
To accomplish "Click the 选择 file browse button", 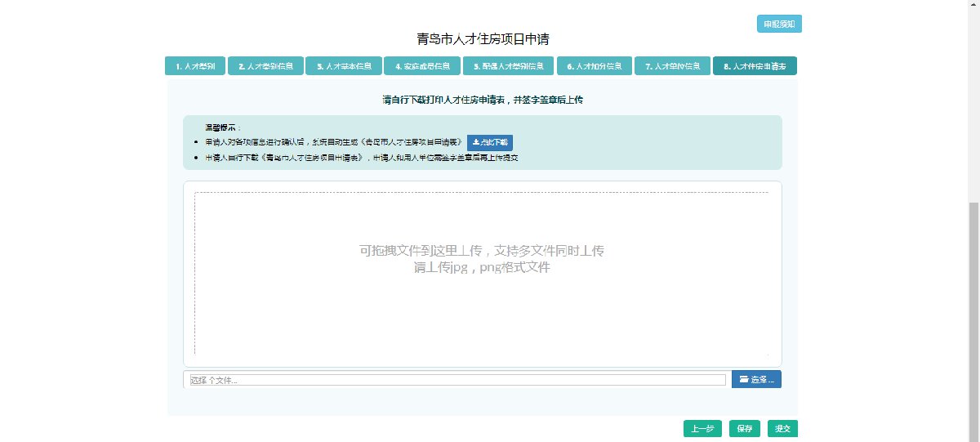I will (756, 379).
